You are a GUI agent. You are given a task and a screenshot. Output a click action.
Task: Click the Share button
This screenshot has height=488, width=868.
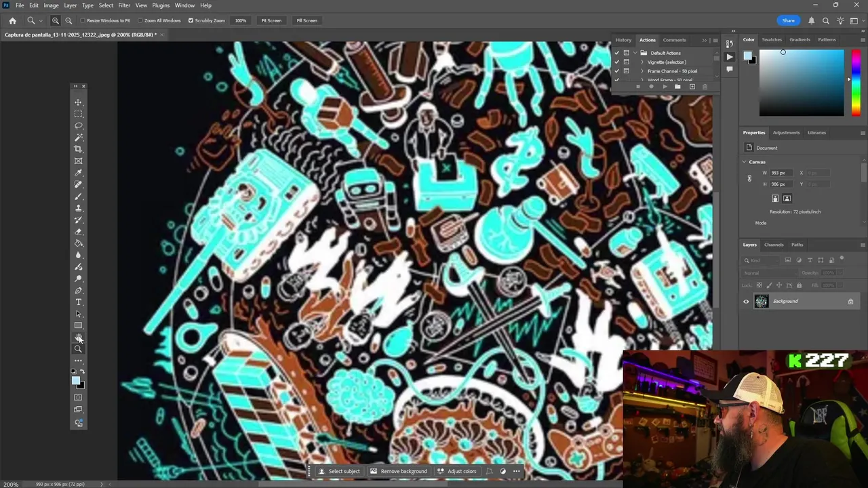(x=788, y=20)
